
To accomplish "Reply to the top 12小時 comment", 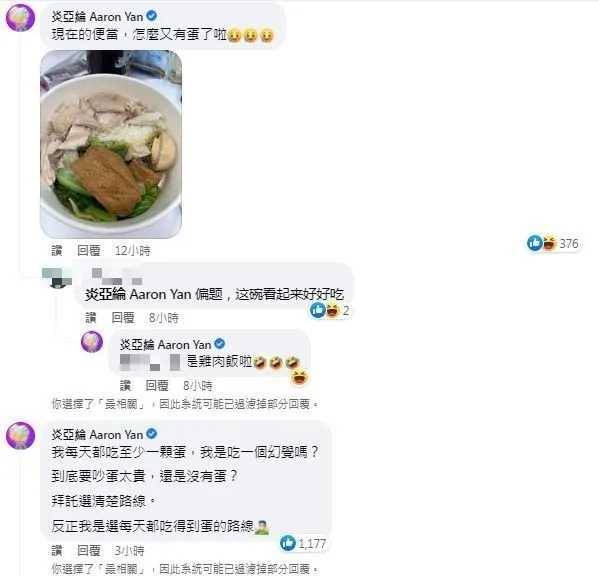I will 89,251.
